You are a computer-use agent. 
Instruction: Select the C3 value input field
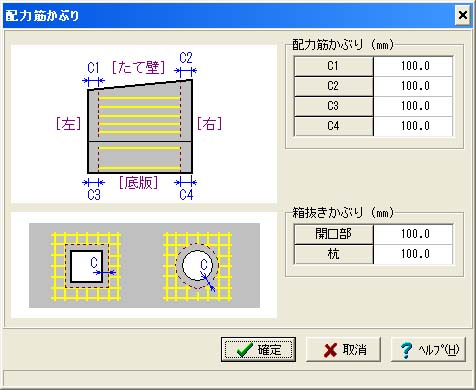pos(413,106)
